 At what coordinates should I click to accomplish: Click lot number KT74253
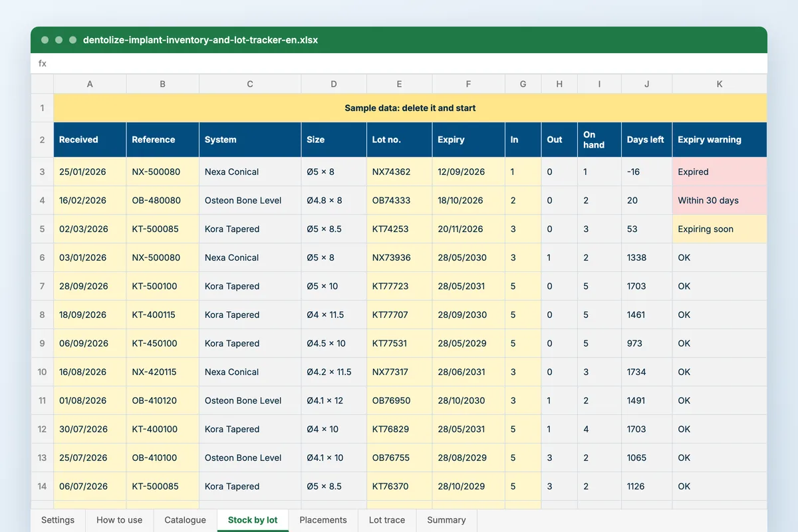[x=400, y=229]
